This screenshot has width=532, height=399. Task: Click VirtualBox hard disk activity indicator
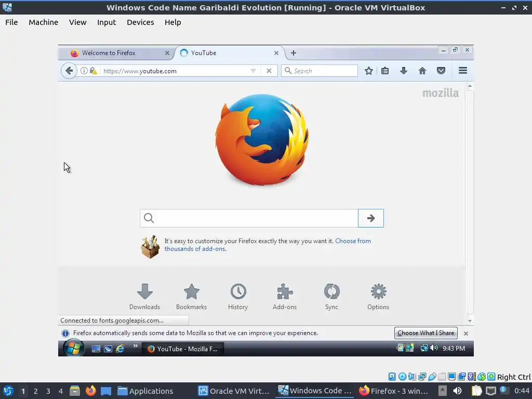pos(392,376)
